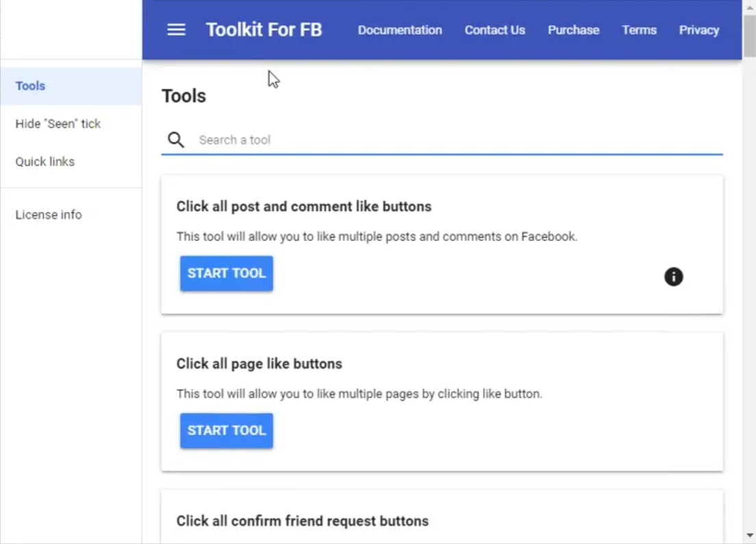Open Hide "Seen" tick section

tap(58, 124)
